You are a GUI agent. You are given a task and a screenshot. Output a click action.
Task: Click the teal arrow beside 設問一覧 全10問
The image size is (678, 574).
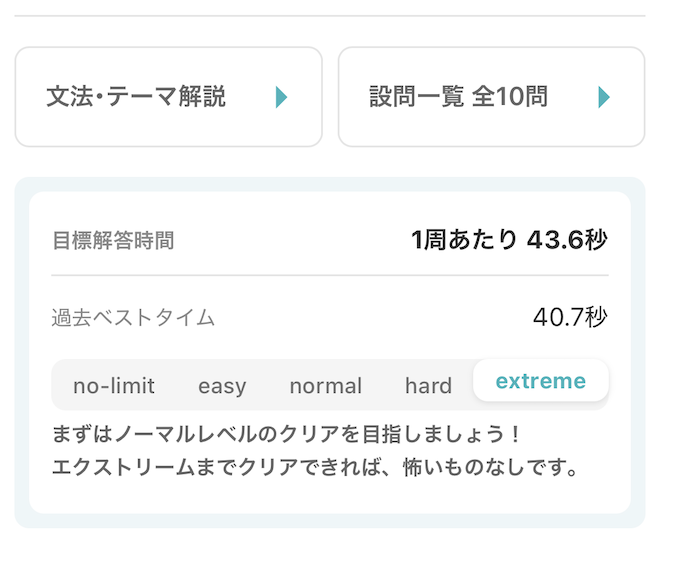coord(604,97)
